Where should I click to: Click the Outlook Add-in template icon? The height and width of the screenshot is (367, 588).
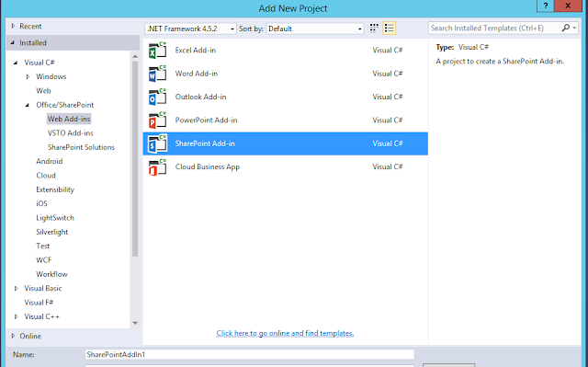pos(157,97)
